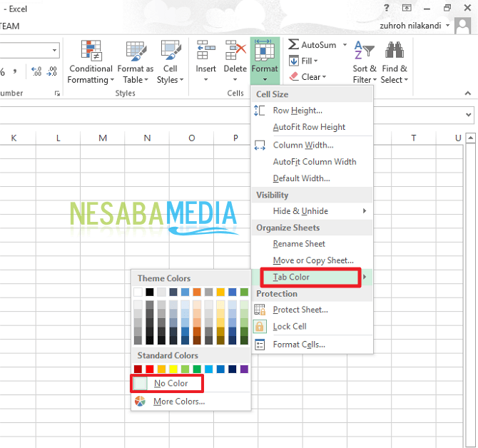
Task: Select Move or Copy Sheet...
Action: [312, 260]
